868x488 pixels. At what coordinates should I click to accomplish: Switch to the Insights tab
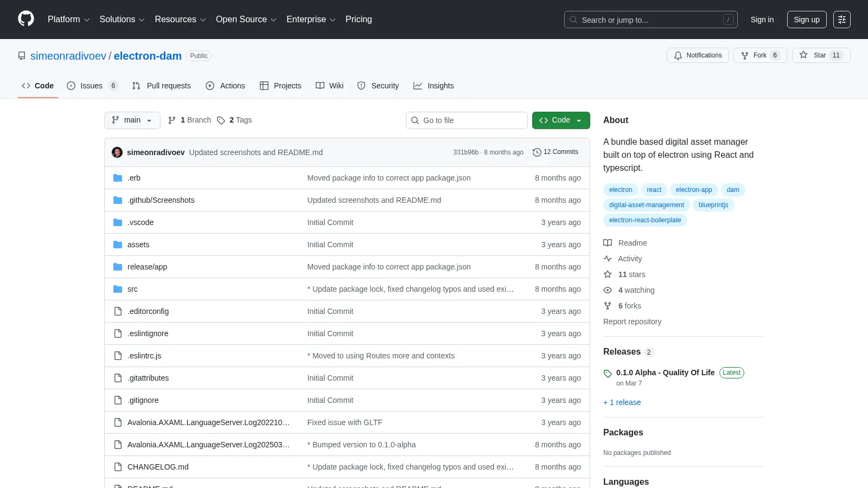pos(433,86)
